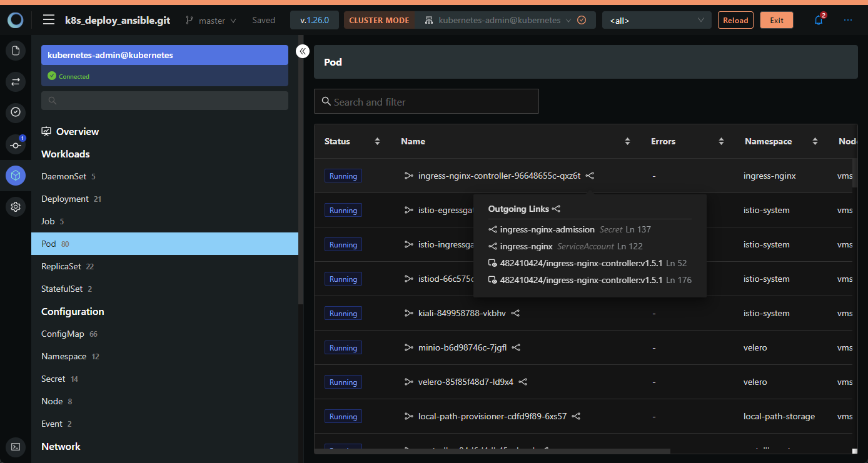Click incoming links icon for minio pod
Viewport: 868px width, 463px height.
409,347
